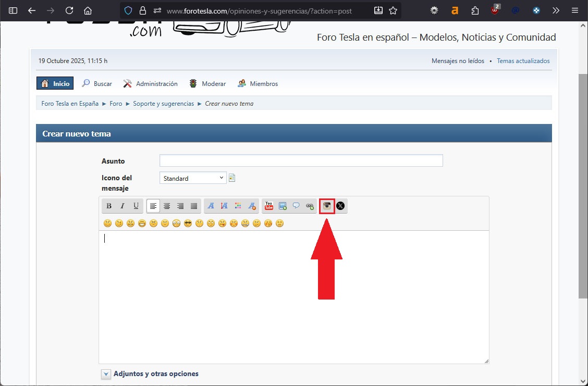
Task: Insert the sunglasses cool smiley
Action: (x=188, y=223)
